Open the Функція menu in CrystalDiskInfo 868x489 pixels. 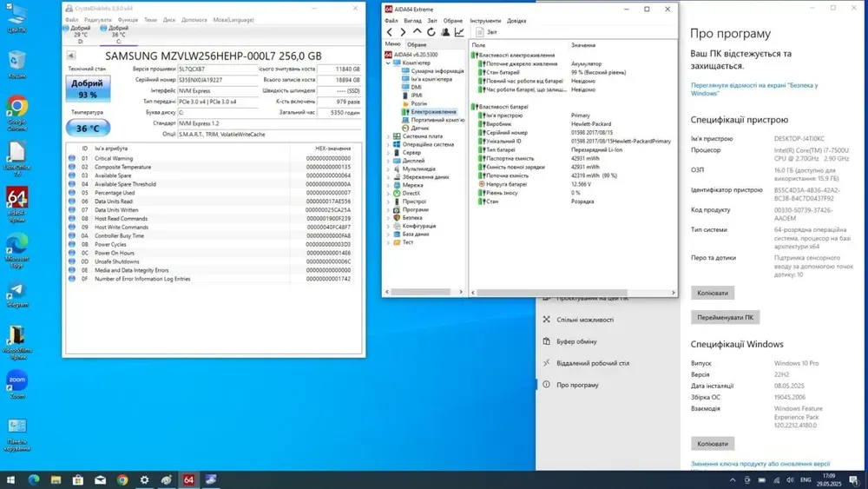(128, 19)
